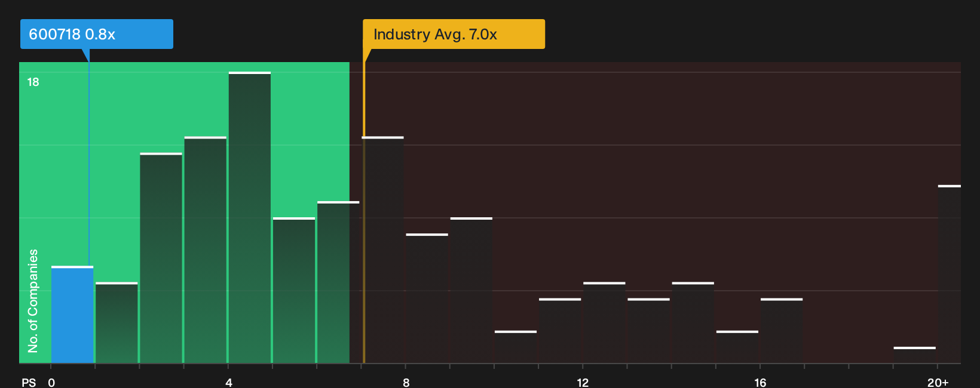
Task: Click x-axis tick label 20+
Action: tap(938, 383)
